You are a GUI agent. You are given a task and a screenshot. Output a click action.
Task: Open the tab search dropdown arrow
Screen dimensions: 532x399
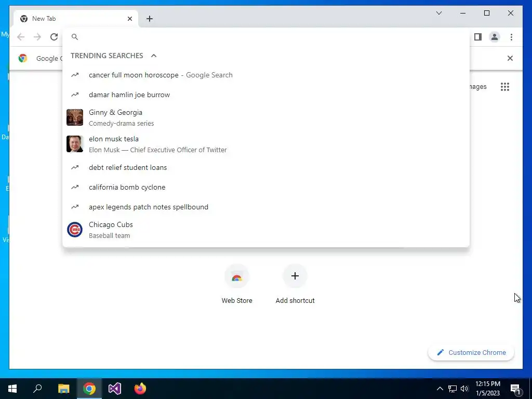click(438, 13)
